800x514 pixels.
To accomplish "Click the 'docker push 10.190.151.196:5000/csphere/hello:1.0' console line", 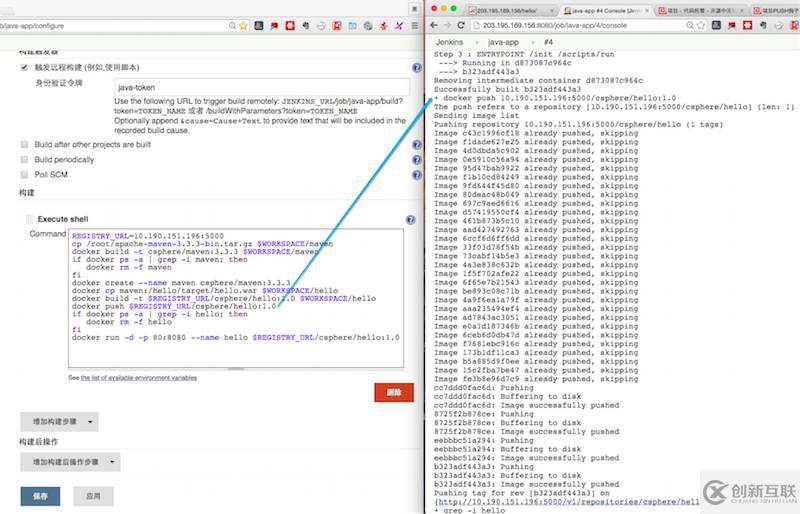I will (555, 98).
